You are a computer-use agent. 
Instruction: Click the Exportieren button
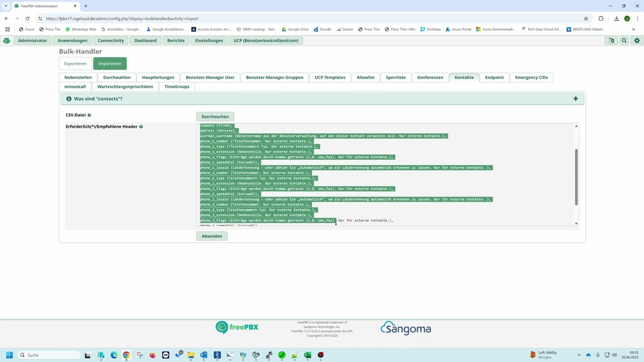[75, 63]
